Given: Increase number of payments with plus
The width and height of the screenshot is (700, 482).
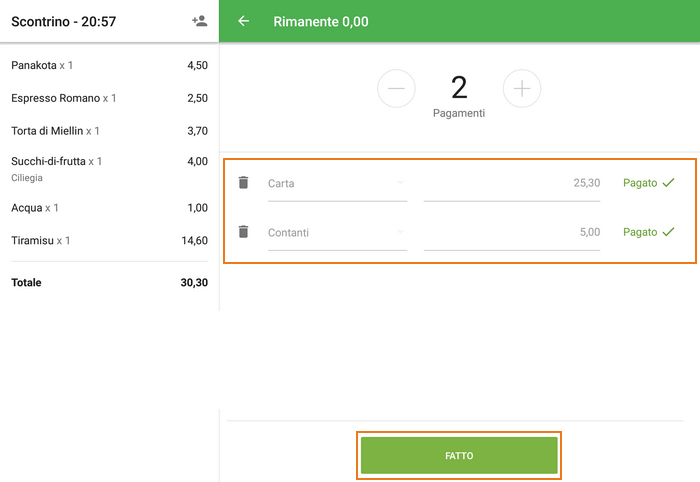Looking at the screenshot, I should pos(521,89).
